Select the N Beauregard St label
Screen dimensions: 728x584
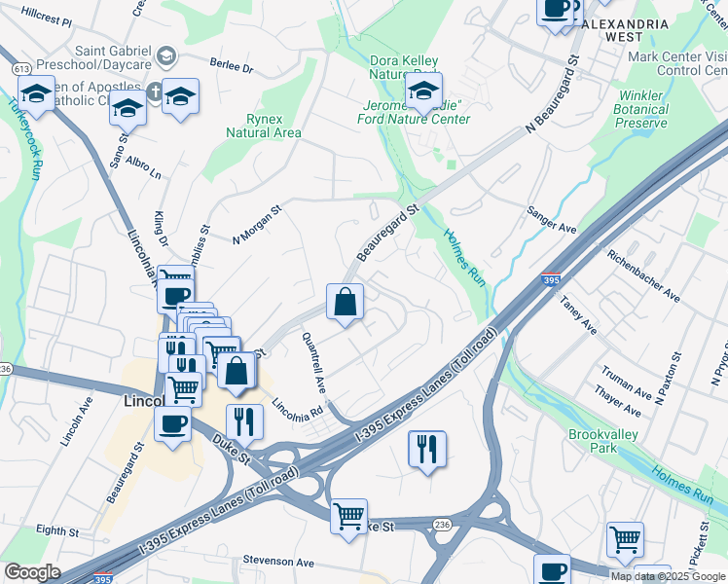click(x=554, y=94)
